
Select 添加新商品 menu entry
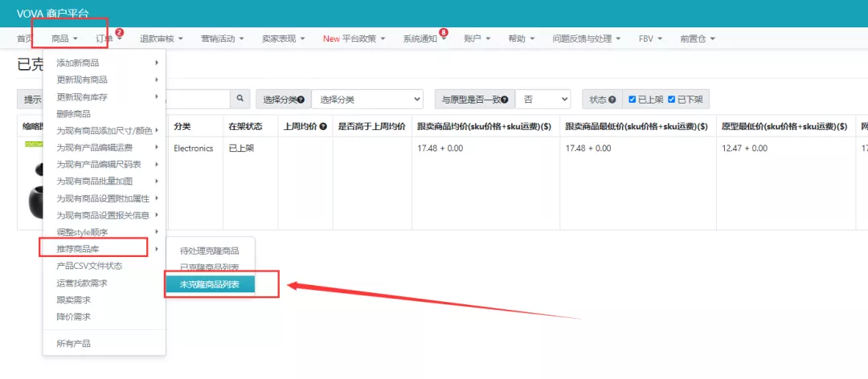[104, 63]
